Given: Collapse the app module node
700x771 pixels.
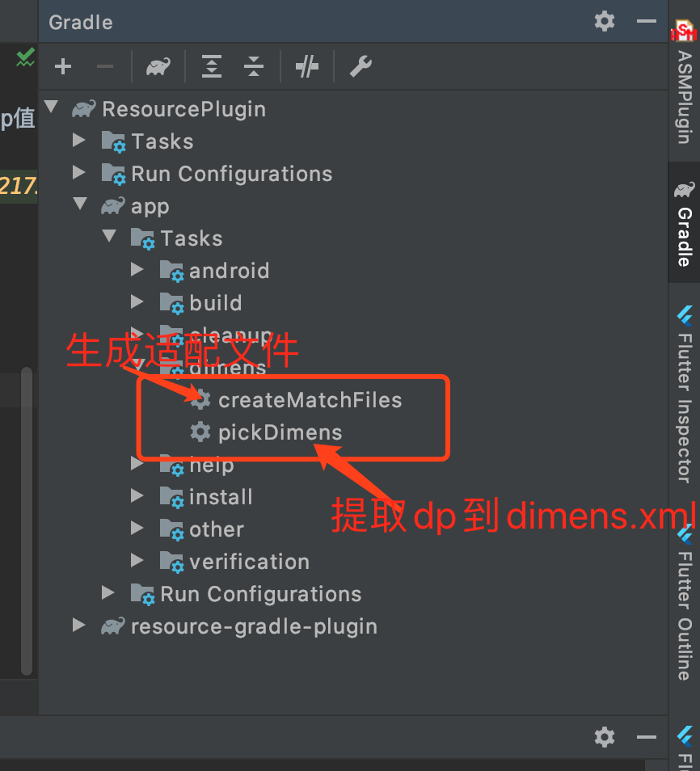Looking at the screenshot, I should point(80,203).
